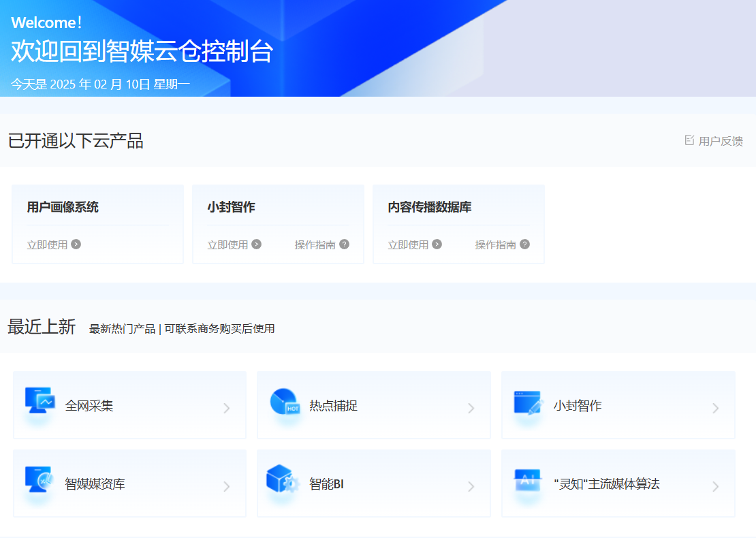The width and height of the screenshot is (756, 538).
Task: Open 立即使用 link under 内容传播数据库
Action: tap(409, 245)
